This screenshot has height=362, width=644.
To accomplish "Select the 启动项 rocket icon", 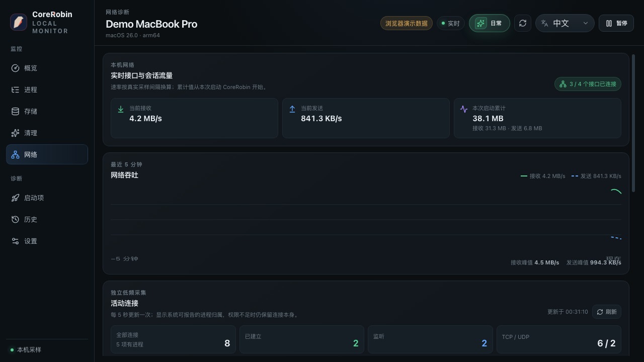I will tap(15, 198).
